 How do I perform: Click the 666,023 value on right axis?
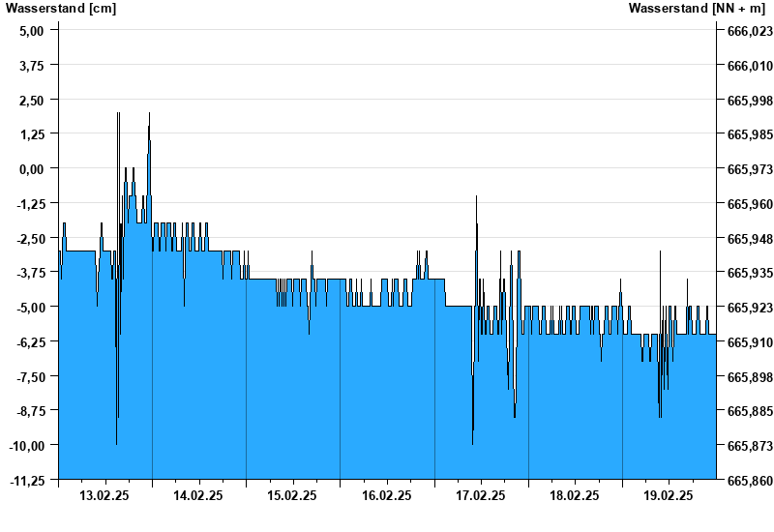point(744,31)
